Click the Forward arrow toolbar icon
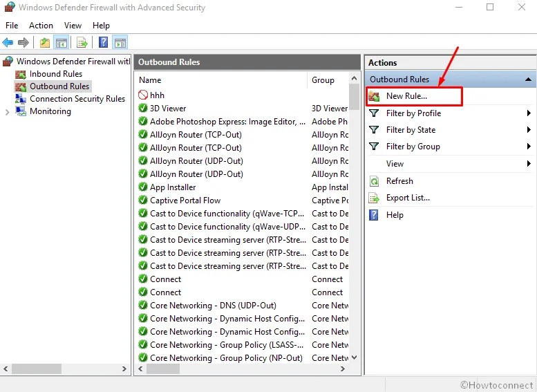Image resolution: width=537 pixels, height=392 pixels. pos(23,42)
